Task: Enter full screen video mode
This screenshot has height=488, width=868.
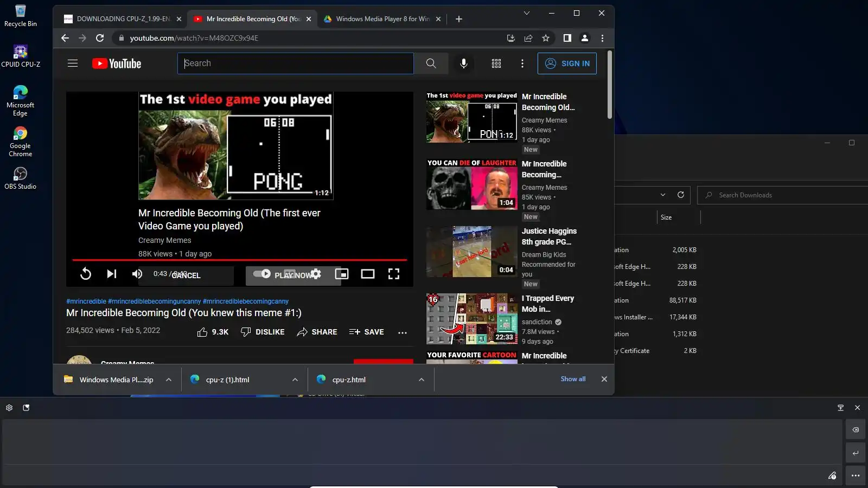Action: click(x=394, y=274)
